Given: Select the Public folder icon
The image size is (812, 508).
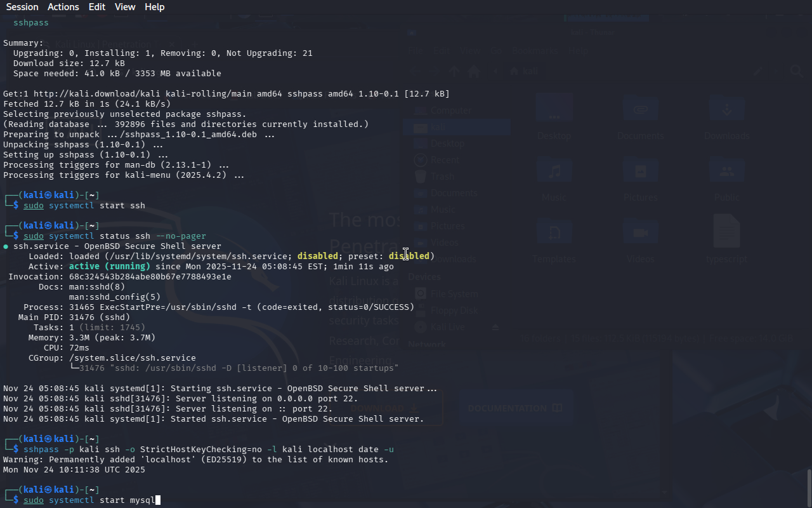Looking at the screenshot, I should pyautogui.click(x=727, y=171).
